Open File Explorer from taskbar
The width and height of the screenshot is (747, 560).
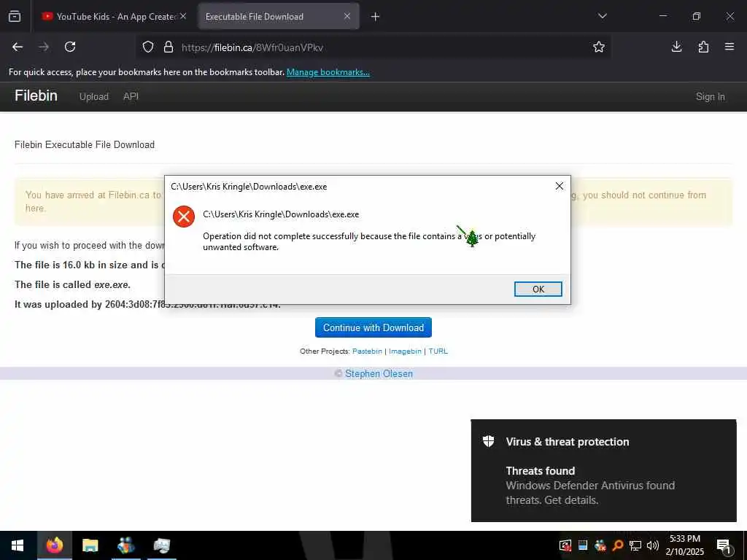90,545
